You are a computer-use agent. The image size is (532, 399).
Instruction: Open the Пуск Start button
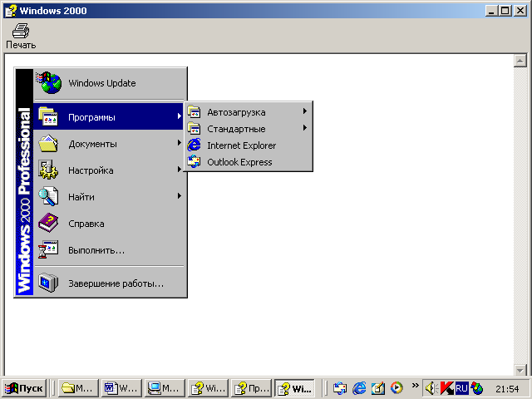24,388
